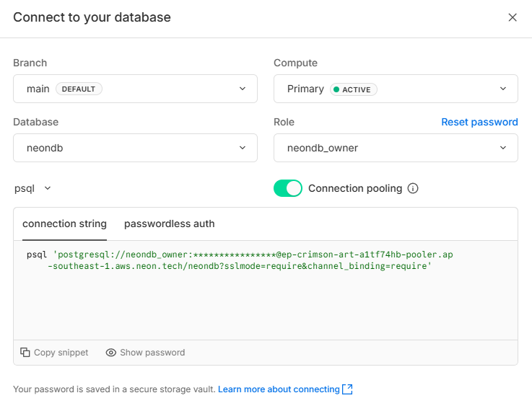Close the Connect to your database dialog

(x=513, y=17)
